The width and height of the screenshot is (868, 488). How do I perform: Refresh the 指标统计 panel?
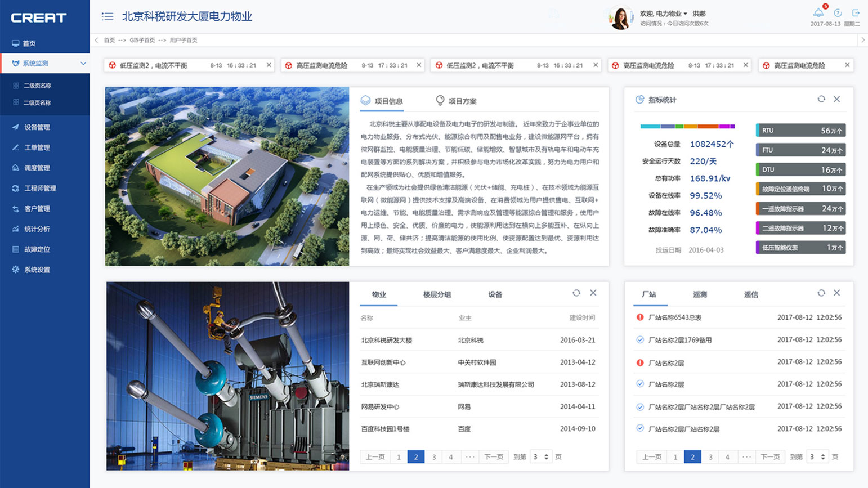822,99
